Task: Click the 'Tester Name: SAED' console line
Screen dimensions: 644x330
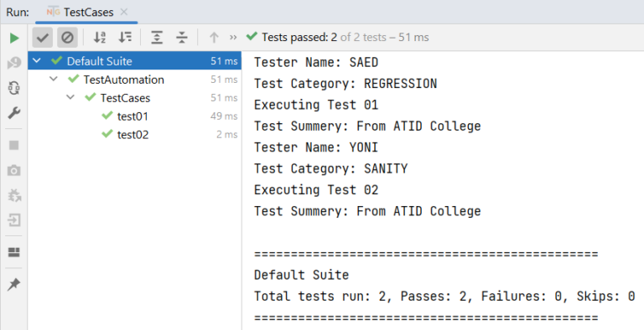Action: pyautogui.click(x=316, y=62)
